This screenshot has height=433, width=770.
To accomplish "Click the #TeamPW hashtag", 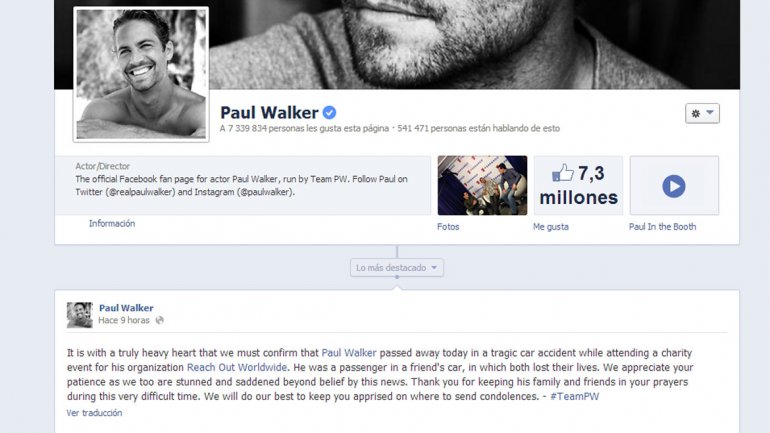I will coord(575,397).
